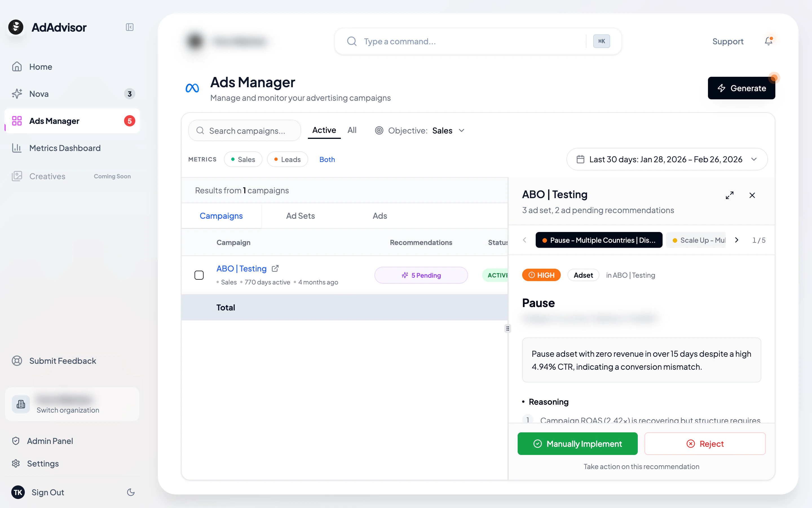
Task: Click the 1 / 5 recommendation counter
Action: [759, 240]
